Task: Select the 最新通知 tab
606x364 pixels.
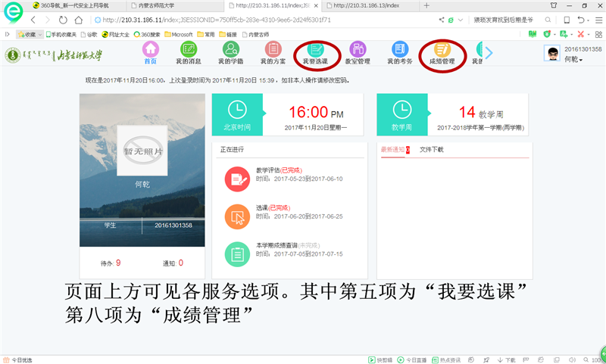Action: [392, 150]
